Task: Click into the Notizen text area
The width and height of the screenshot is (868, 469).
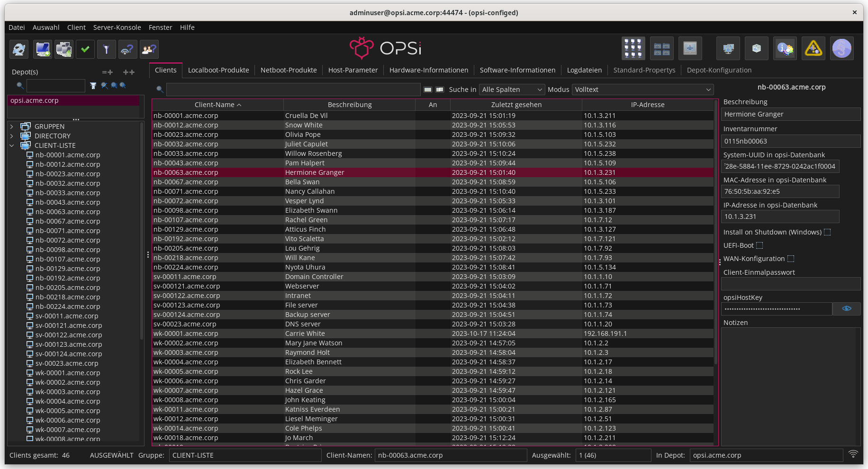Action: coord(791,386)
